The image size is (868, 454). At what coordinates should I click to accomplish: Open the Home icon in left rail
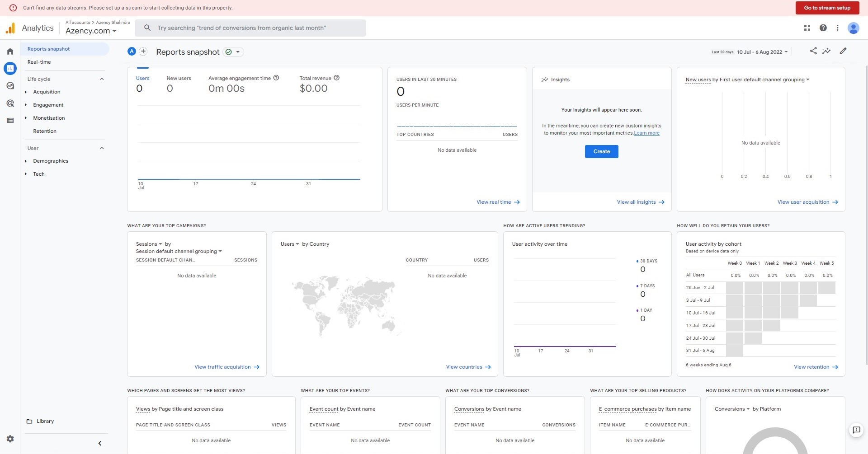point(10,51)
